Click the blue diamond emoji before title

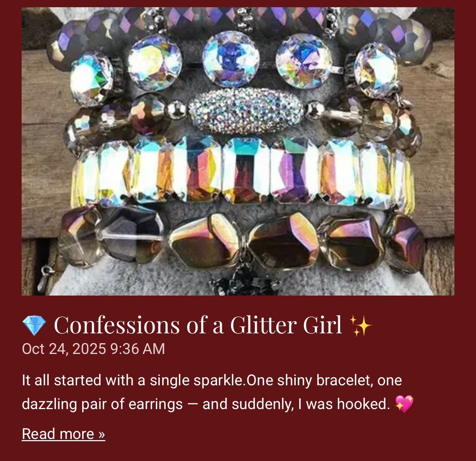pyautogui.click(x=34, y=325)
